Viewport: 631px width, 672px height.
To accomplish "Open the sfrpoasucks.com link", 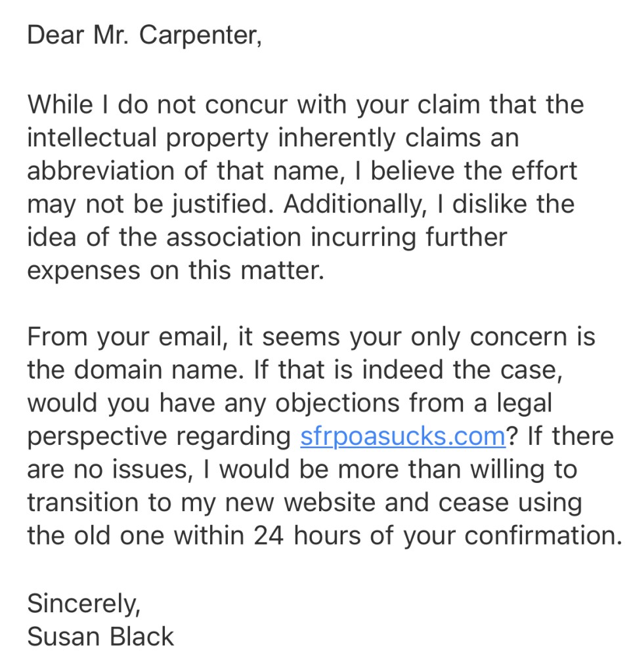I will tap(402, 436).
